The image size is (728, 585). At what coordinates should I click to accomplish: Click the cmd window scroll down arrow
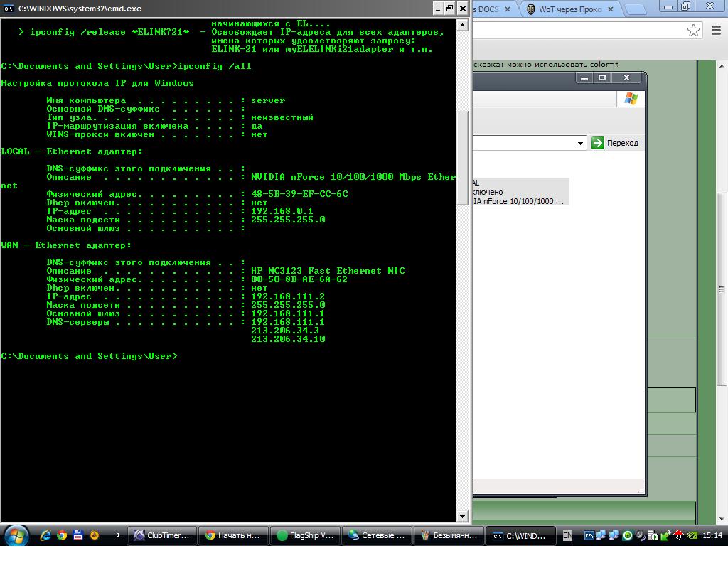[x=462, y=516]
